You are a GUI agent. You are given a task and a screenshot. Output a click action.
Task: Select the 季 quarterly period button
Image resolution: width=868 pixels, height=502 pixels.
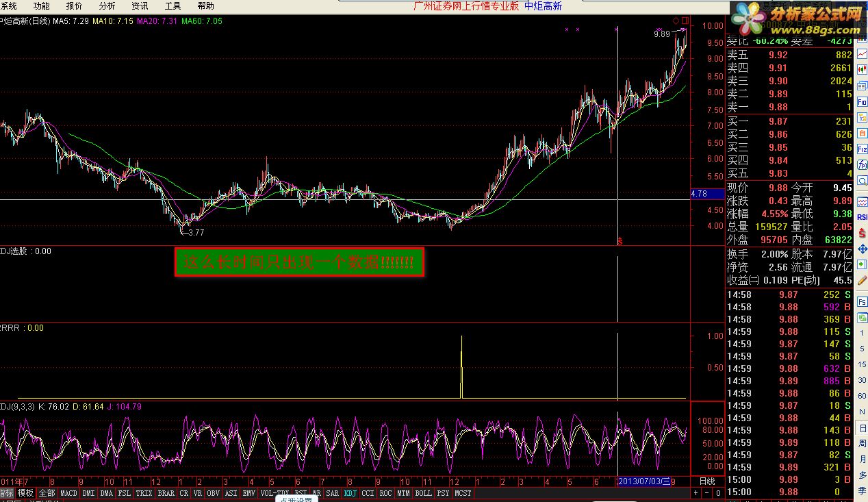pos(861,491)
